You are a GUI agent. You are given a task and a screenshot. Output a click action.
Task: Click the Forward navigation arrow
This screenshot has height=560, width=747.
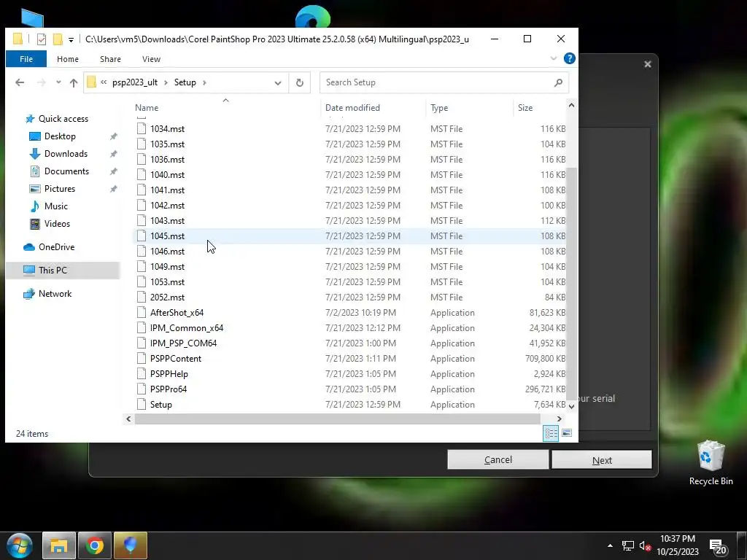[42, 82]
